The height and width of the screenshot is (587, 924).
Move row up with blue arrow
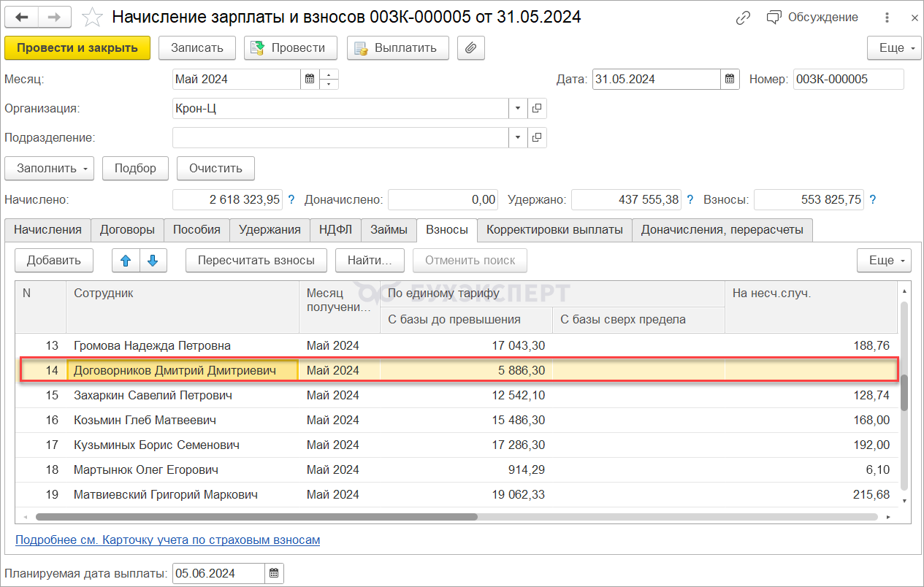[x=125, y=260]
